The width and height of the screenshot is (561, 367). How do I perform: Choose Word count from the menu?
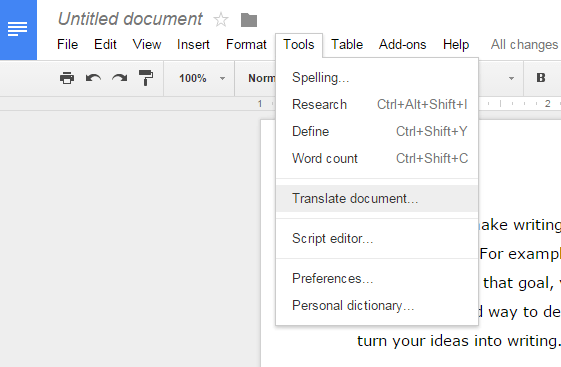click(x=377, y=158)
